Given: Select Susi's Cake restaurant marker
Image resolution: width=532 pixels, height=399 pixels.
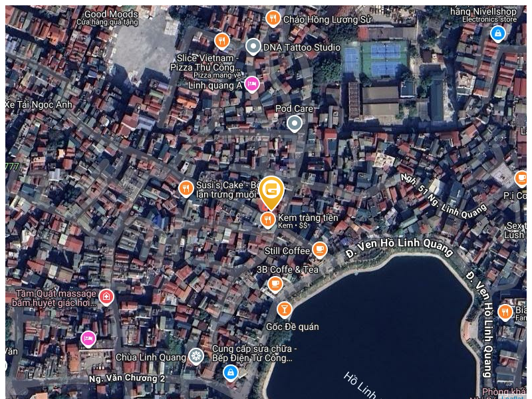Looking at the screenshot, I should pos(186,189).
